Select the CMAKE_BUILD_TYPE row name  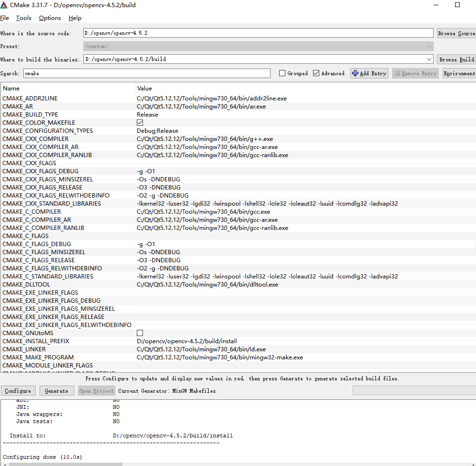(x=30, y=115)
